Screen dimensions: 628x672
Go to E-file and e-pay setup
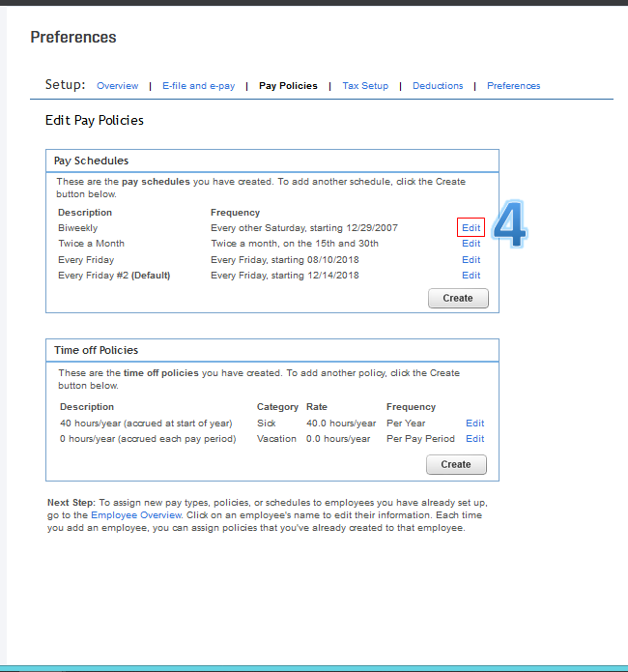[x=198, y=86]
